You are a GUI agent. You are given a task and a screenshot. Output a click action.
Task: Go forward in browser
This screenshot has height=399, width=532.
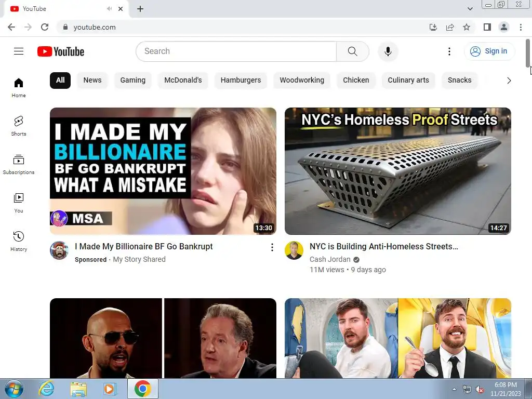[x=28, y=27]
